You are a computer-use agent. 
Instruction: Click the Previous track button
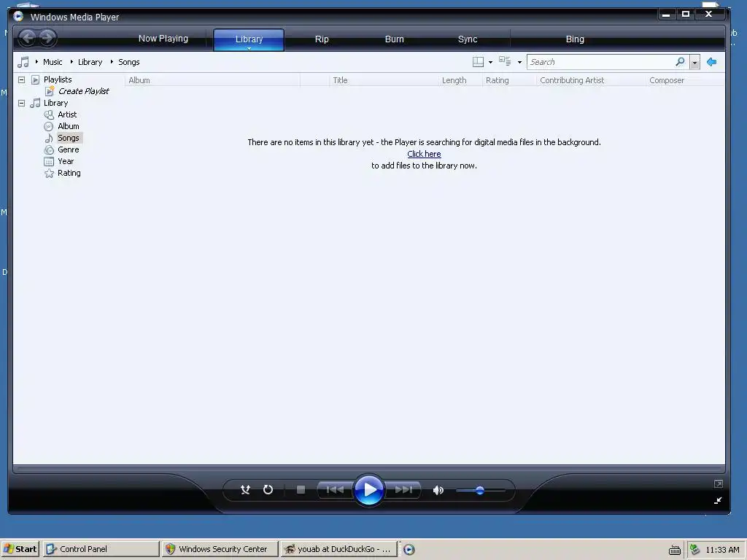[335, 489]
